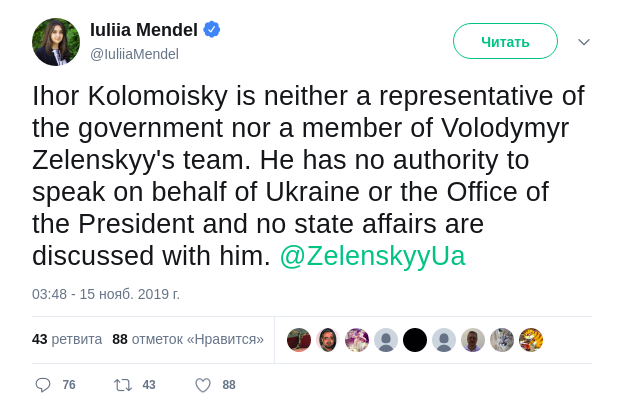This screenshot has height=402, width=630.
Task: Open the tweet timestamp 03:48 - 15 нояб. 2019
Action: tap(106, 294)
